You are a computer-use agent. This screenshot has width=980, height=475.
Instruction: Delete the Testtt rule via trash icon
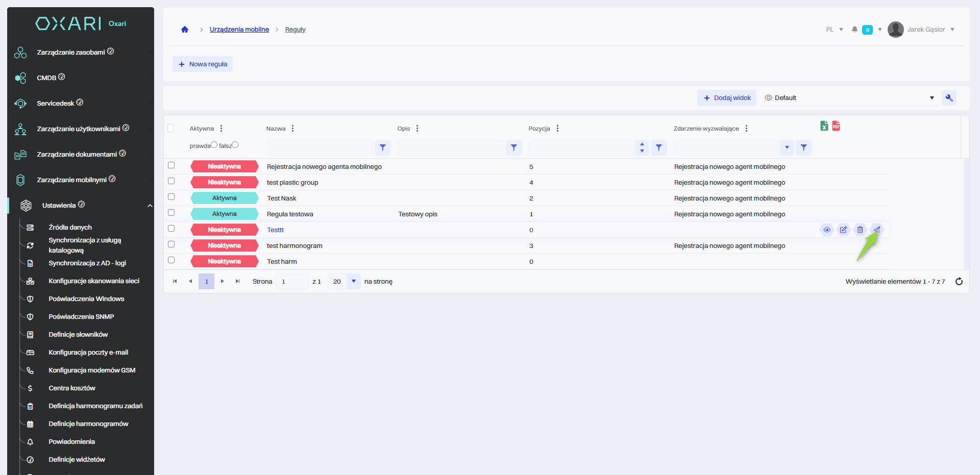point(860,230)
